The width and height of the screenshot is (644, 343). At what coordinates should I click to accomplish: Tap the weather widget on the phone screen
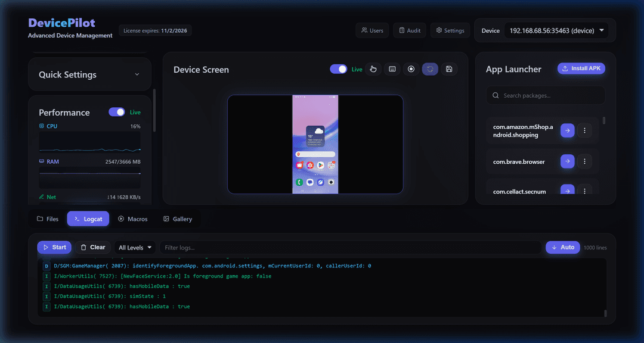[x=315, y=136]
